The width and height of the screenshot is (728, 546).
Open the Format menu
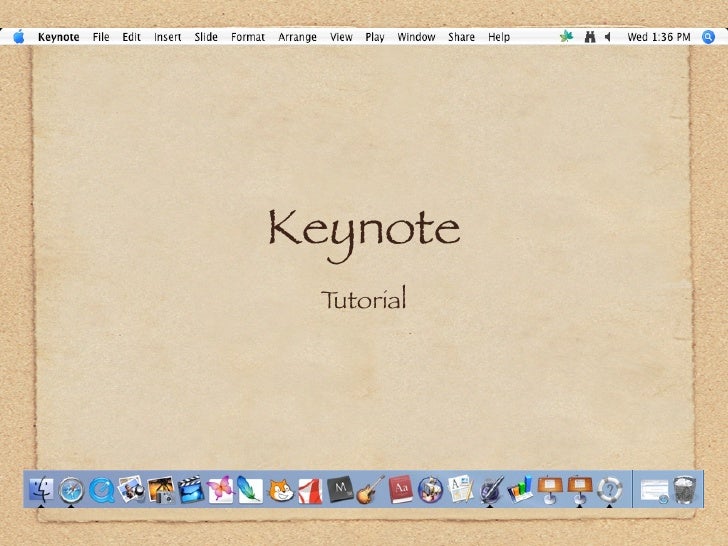pos(248,37)
